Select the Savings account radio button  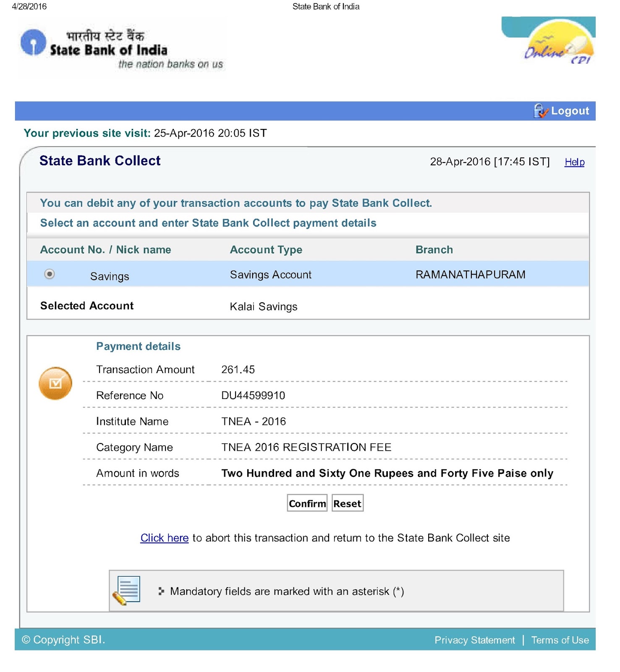50,274
